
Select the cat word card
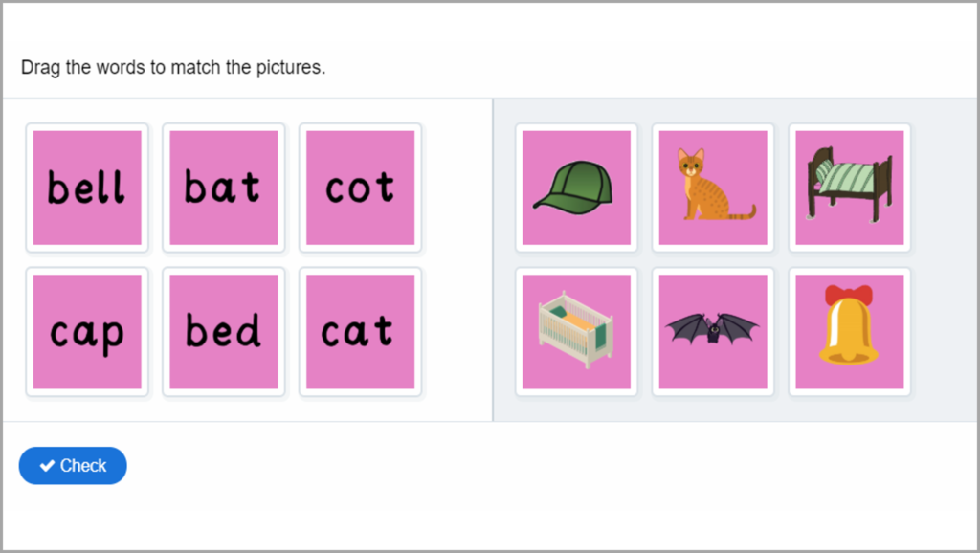coord(360,331)
